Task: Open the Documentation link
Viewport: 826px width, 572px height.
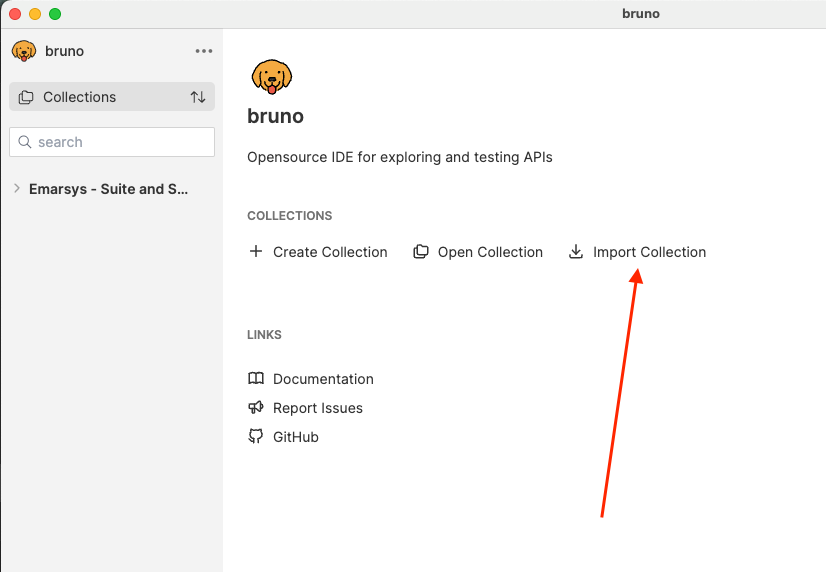Action: [323, 379]
